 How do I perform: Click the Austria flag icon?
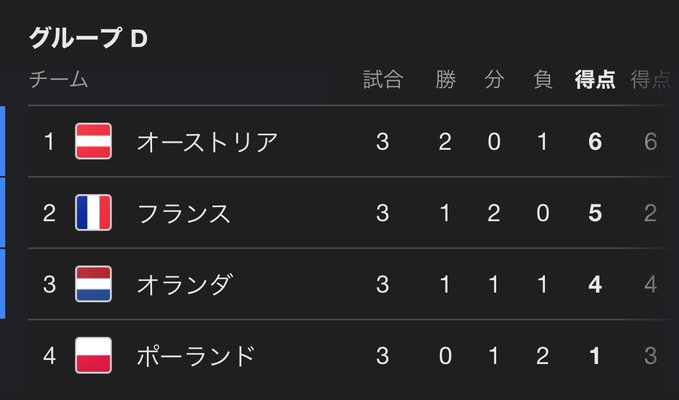(x=93, y=141)
